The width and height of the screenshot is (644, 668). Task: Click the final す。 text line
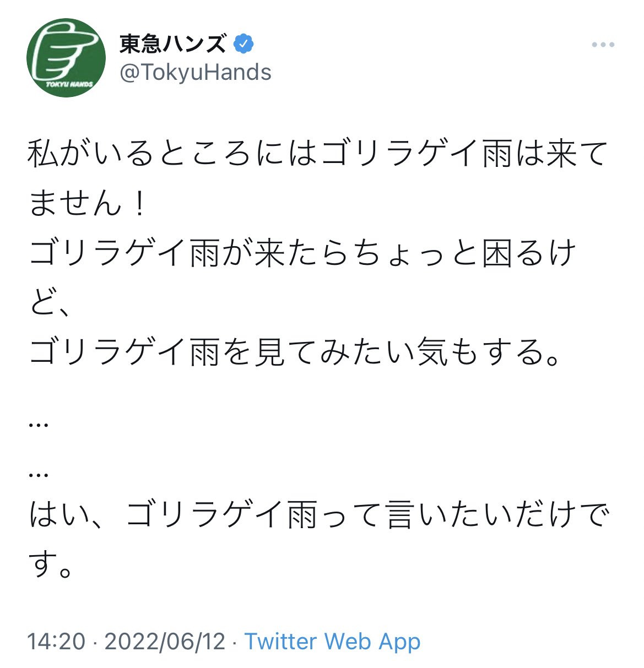pos(51,564)
